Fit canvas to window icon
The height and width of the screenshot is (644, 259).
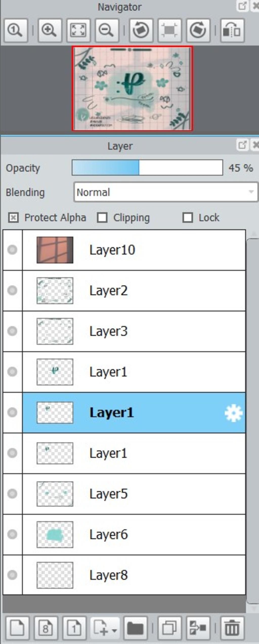click(x=78, y=30)
